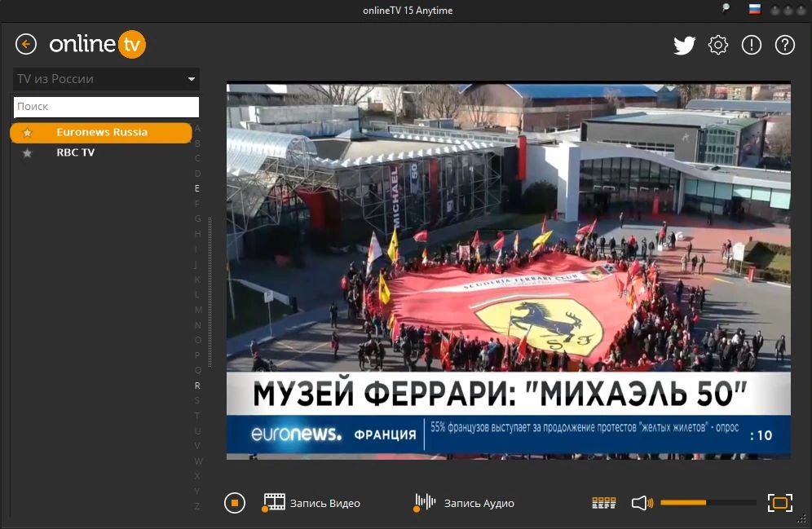Viewport: 812px width, 529px height.
Task: Open settings with the gear icon
Action: point(717,45)
